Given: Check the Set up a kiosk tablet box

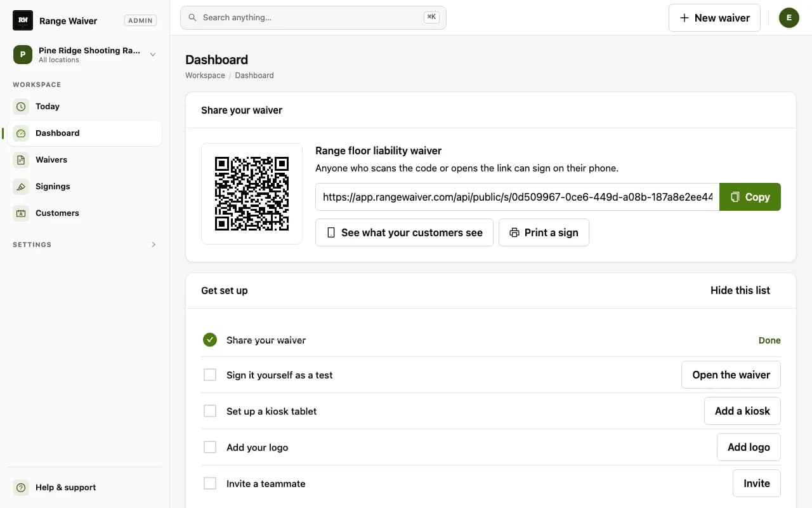Looking at the screenshot, I should point(210,411).
